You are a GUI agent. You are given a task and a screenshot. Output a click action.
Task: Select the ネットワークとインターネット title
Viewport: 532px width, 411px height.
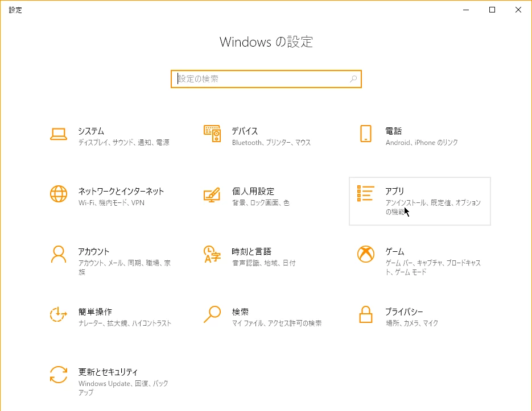tap(121, 191)
